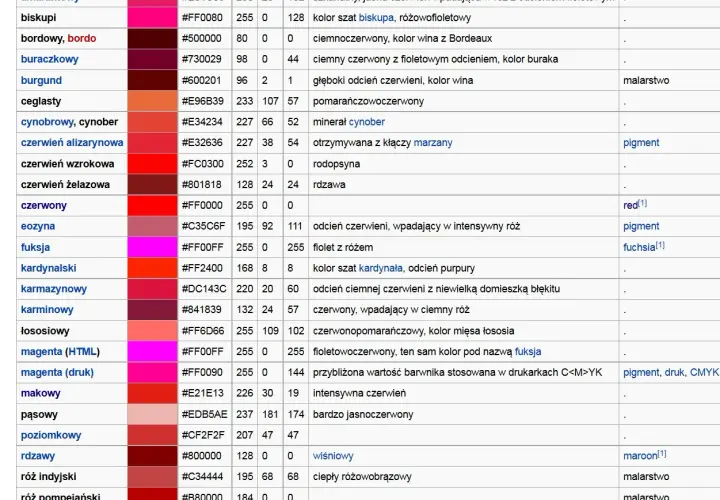Screen dimensions: 720x500
Task: Click hex code #DC143C
Action: pyautogui.click(x=204, y=289)
